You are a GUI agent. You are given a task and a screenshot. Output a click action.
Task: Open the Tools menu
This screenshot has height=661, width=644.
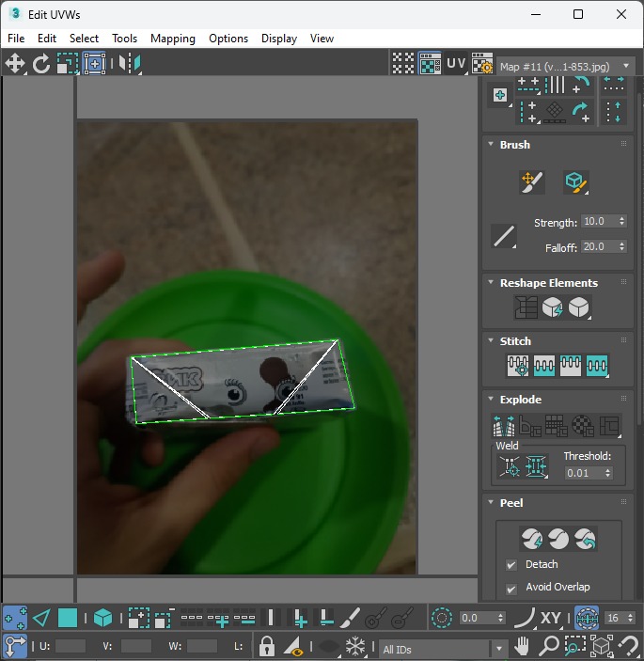124,39
